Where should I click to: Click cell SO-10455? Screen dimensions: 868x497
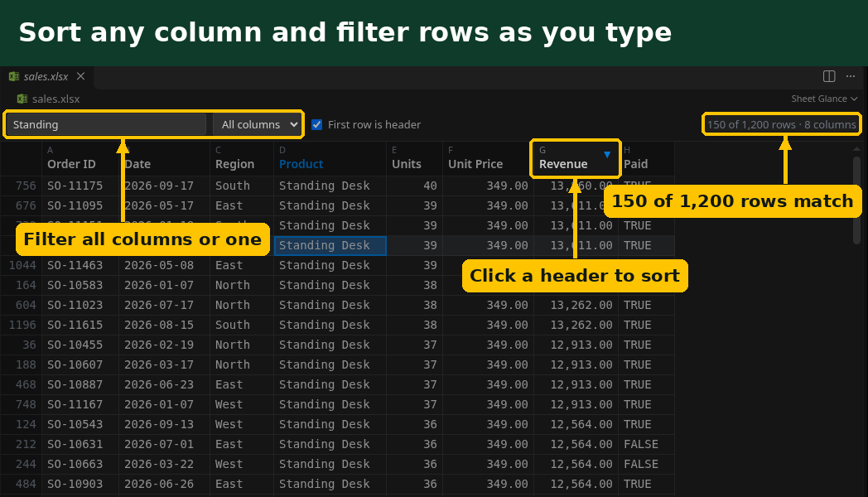click(x=80, y=345)
